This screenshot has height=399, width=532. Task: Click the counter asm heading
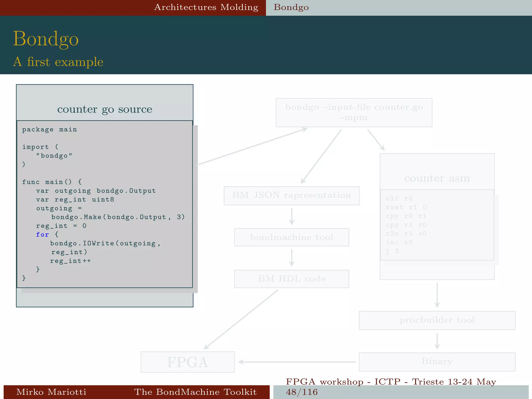point(437,178)
